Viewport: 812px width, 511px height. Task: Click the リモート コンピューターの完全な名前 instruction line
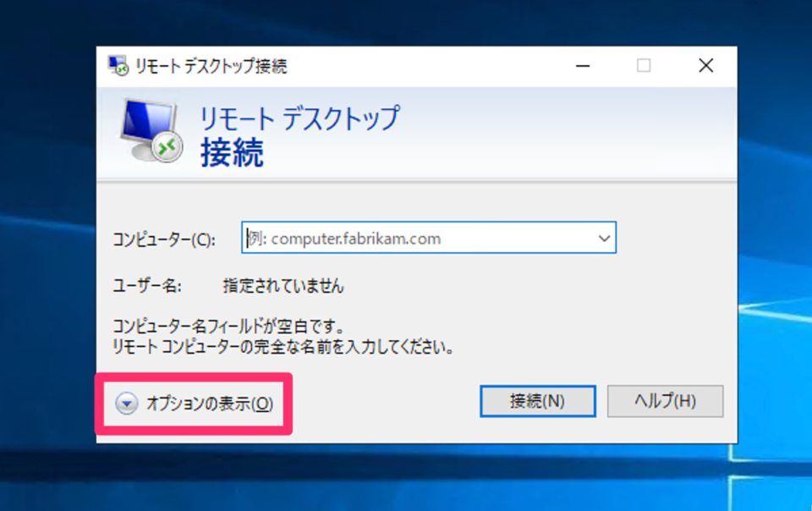283,347
